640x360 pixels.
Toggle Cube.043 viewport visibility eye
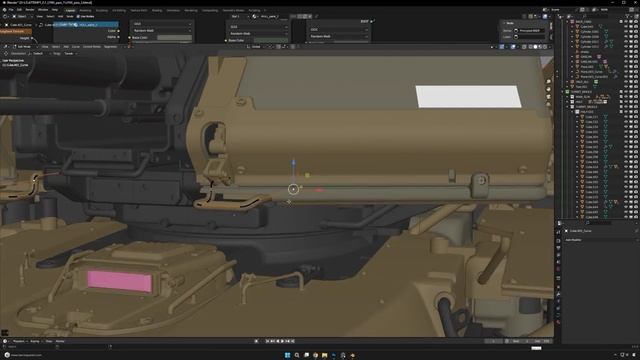coord(626,27)
